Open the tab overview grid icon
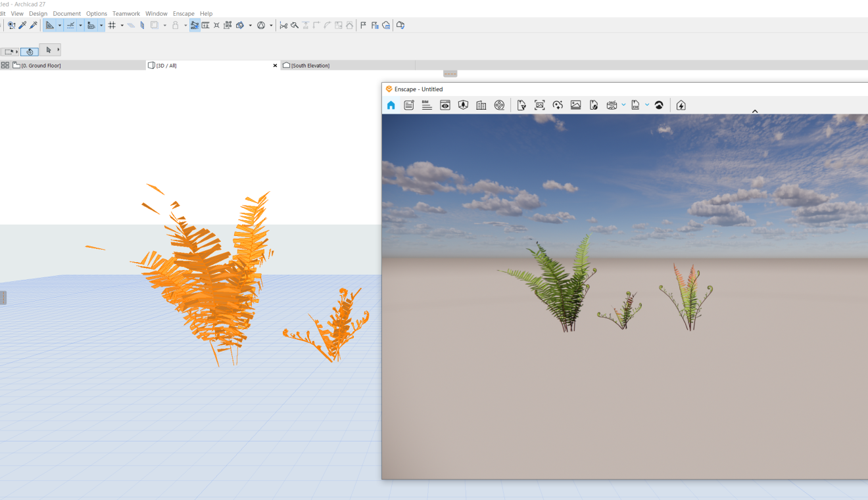 [5, 65]
